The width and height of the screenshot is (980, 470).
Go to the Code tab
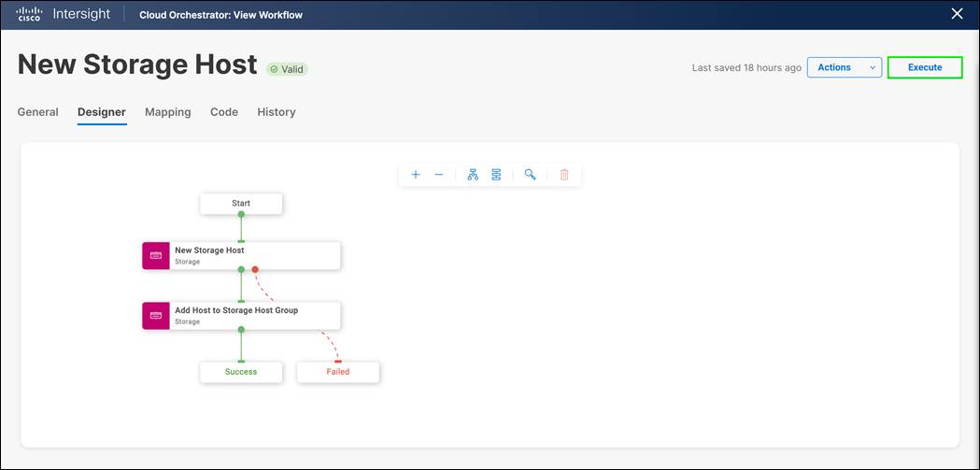point(224,112)
